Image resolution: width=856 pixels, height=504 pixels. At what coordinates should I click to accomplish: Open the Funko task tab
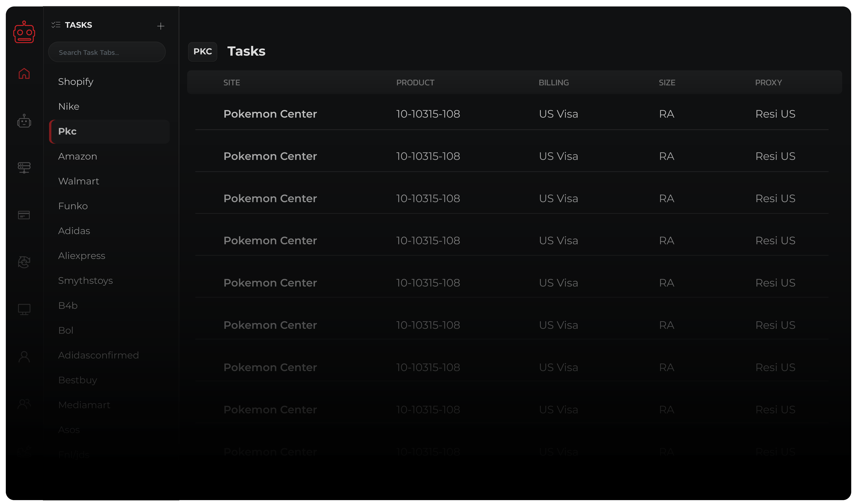(73, 206)
